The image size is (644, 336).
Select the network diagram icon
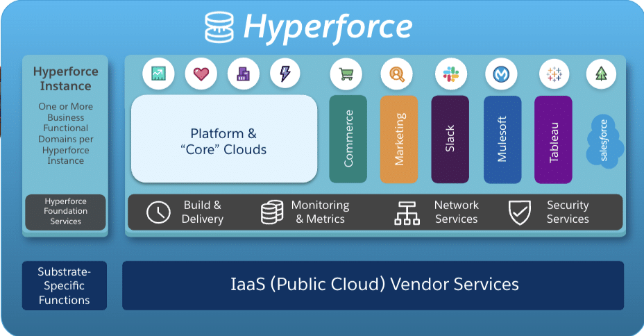[x=407, y=212]
